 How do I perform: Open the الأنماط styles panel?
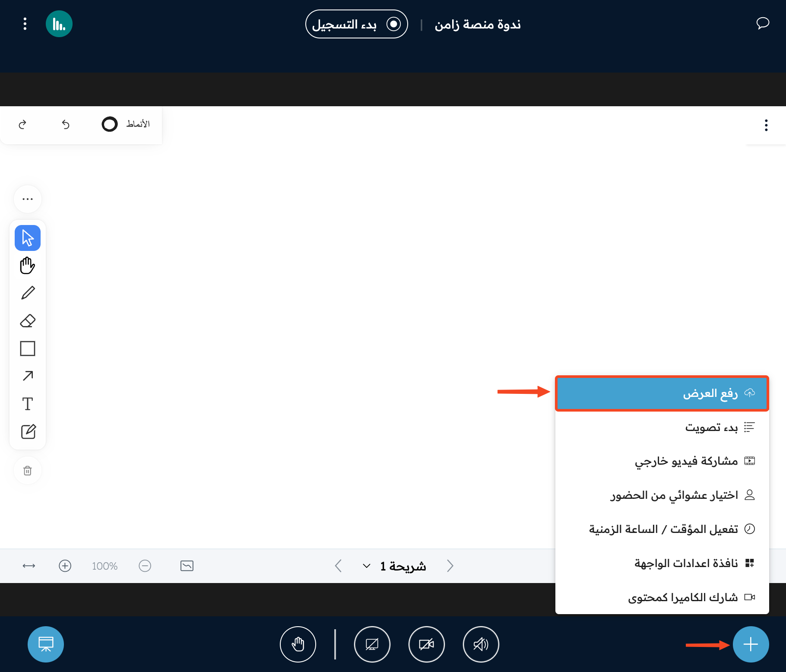point(126,124)
